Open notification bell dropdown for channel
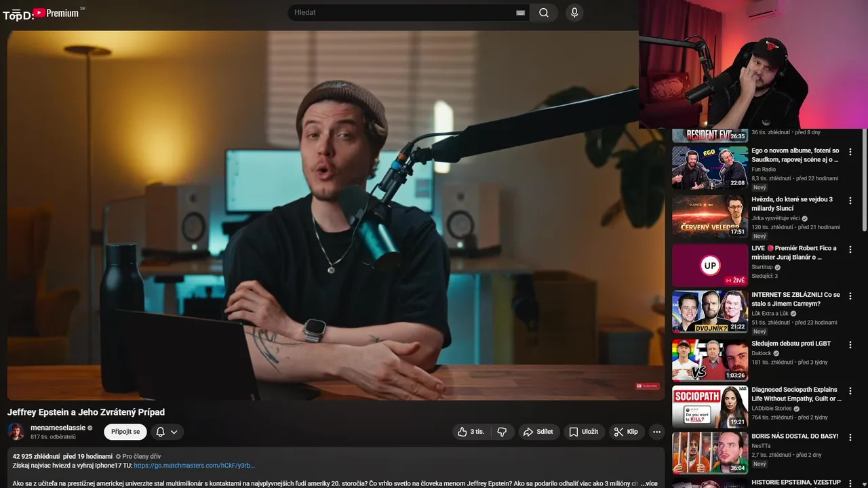 click(x=167, y=432)
